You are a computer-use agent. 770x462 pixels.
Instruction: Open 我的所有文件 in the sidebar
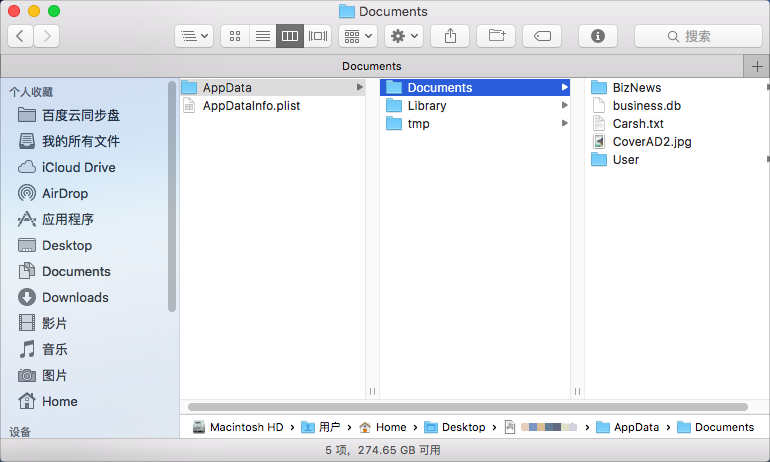tap(69, 141)
